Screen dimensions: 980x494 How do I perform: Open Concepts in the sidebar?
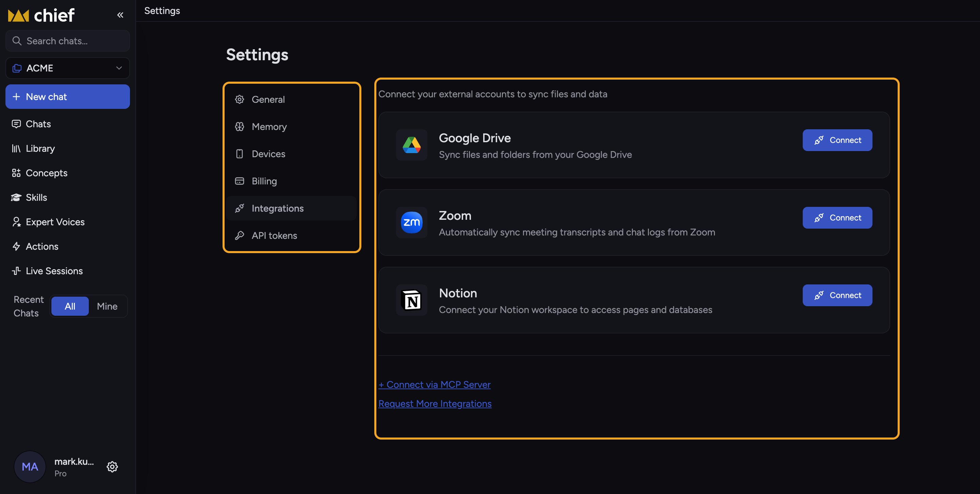68,173
